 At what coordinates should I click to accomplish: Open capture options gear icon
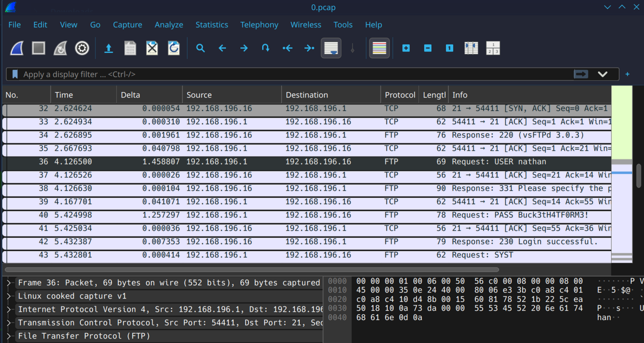tap(82, 48)
